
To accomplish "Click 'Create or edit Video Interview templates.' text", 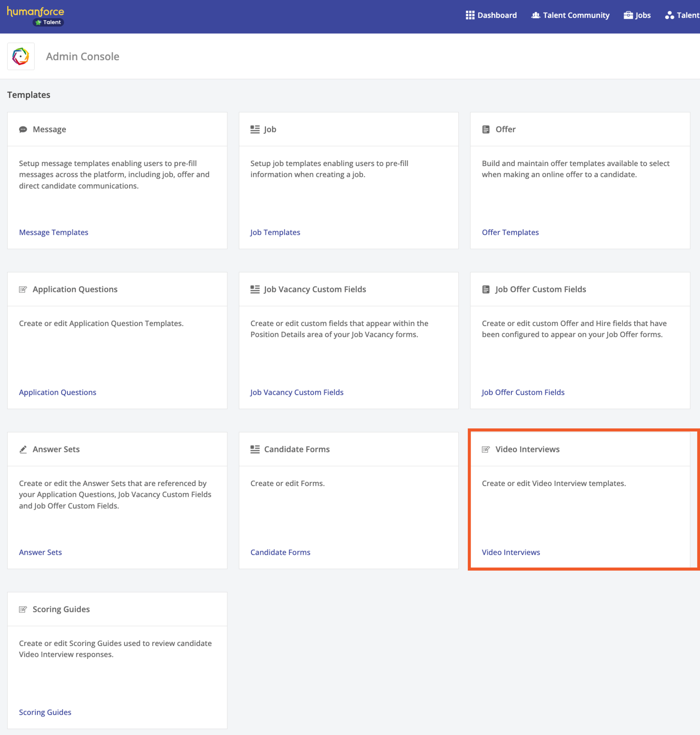I will (554, 484).
